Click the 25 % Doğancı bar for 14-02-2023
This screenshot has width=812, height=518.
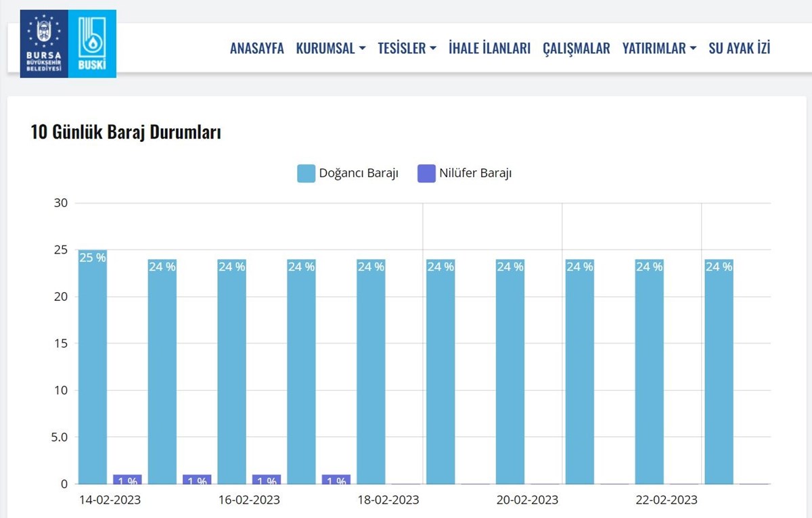click(x=92, y=372)
